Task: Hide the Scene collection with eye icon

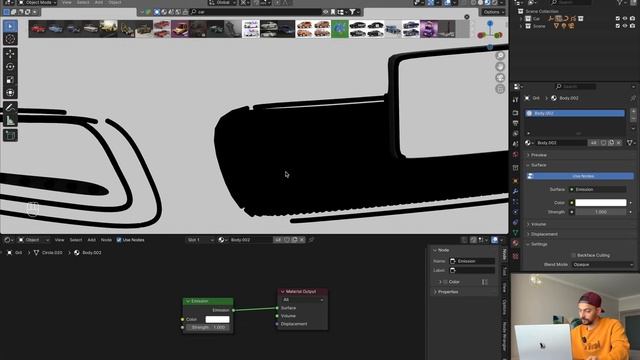Action: click(625, 26)
